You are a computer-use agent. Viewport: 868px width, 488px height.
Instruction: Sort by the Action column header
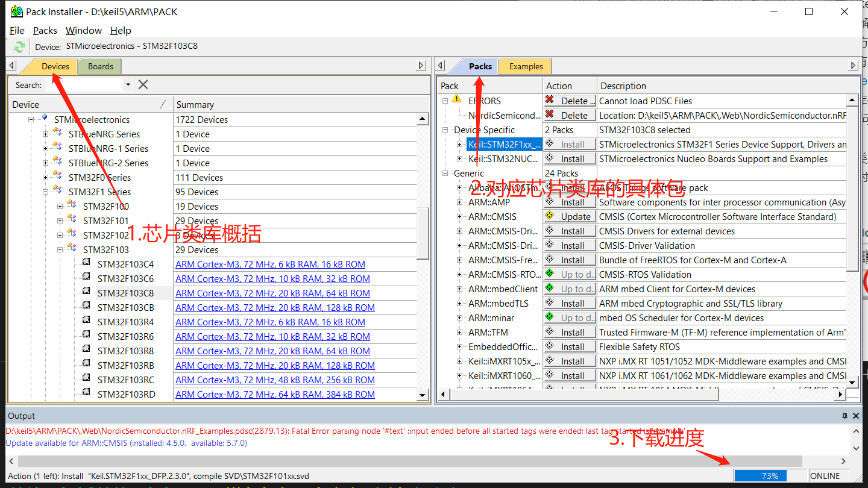coord(570,86)
